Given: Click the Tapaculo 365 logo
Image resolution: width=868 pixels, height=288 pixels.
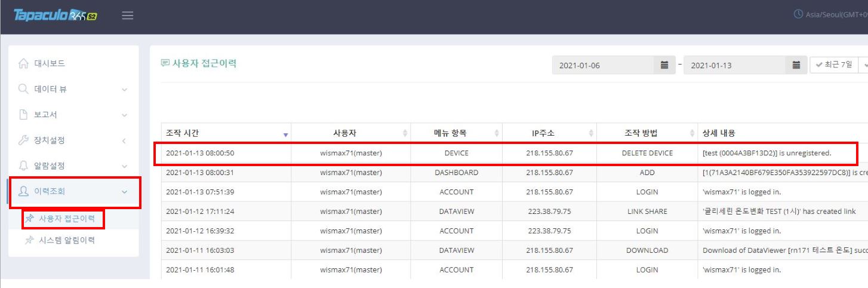Looking at the screenshot, I should point(56,15).
